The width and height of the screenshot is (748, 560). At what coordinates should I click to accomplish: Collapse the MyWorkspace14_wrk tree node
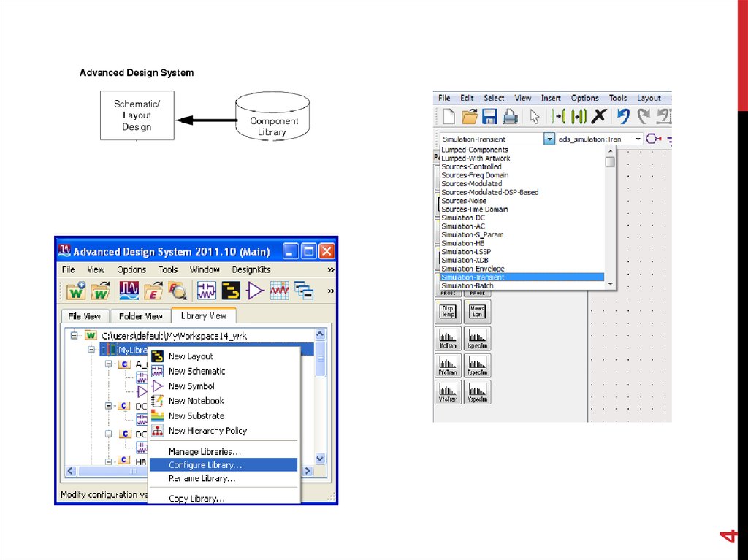pos(74,335)
